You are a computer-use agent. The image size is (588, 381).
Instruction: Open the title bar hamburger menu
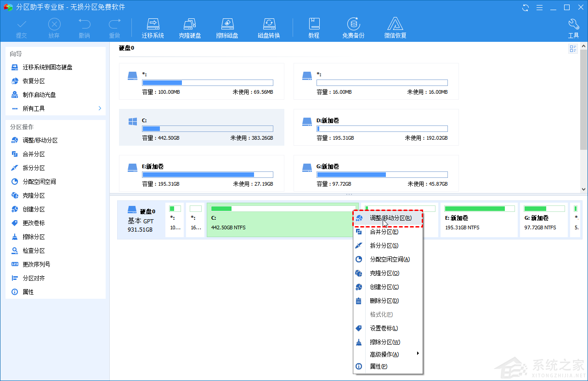coord(540,7)
